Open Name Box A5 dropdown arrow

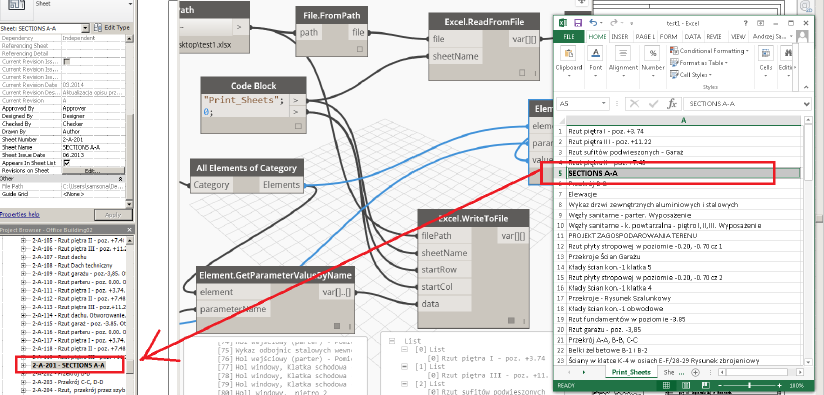click(x=603, y=104)
